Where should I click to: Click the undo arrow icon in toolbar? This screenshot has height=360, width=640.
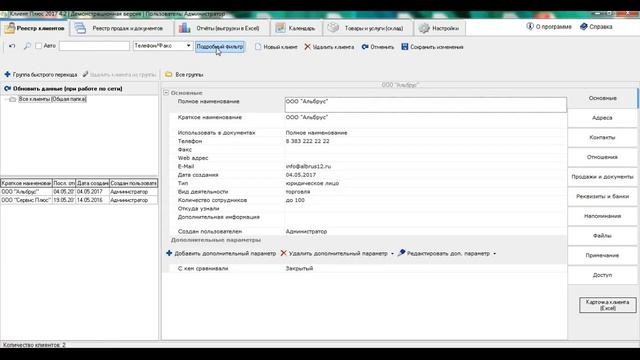coord(12,46)
